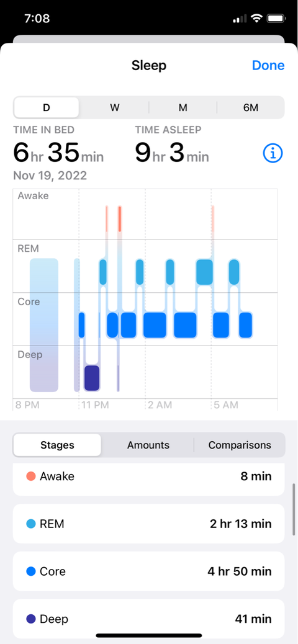Image resolution: width=298 pixels, height=644 pixels.
Task: Select the Stages tab
Action: coord(57,445)
